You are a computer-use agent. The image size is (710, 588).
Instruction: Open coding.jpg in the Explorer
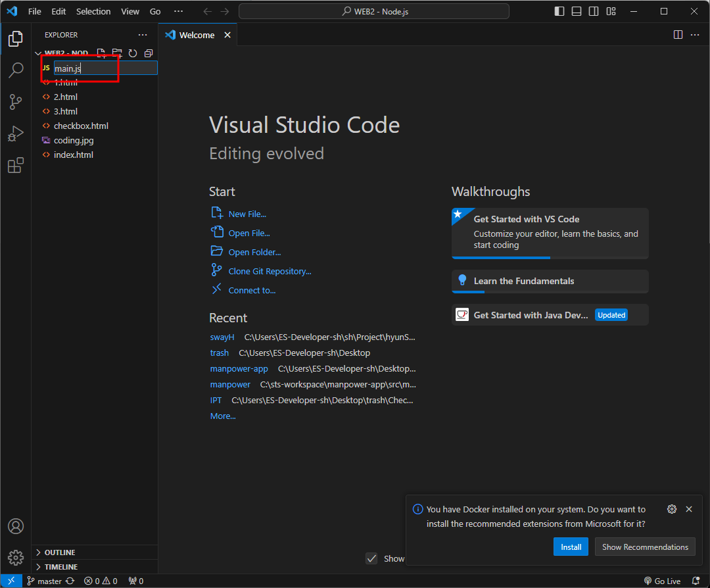(x=95, y=141)
